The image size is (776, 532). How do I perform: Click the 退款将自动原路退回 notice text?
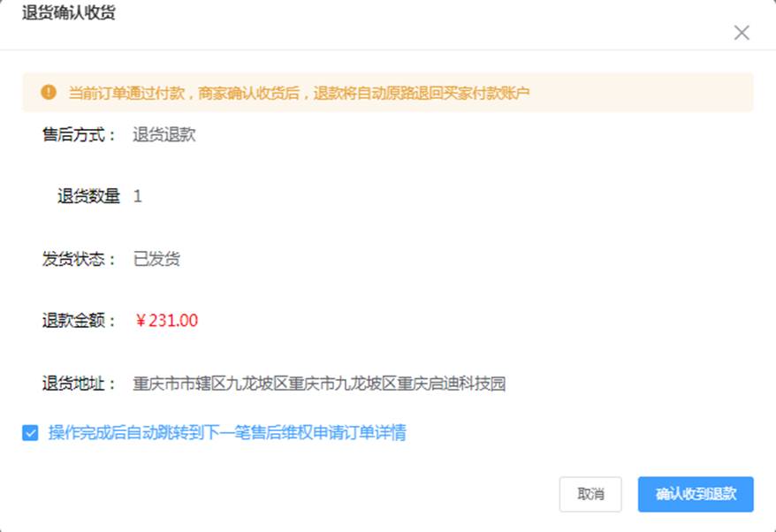(x=377, y=93)
